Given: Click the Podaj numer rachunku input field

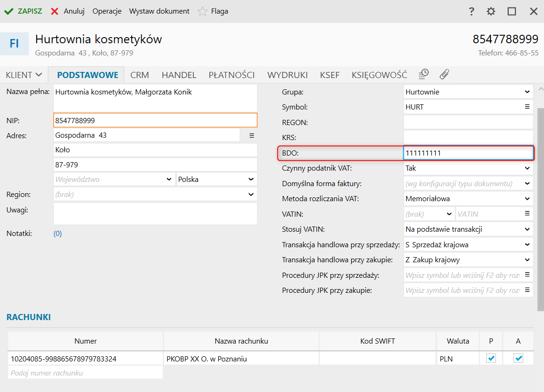Looking at the screenshot, I should [x=85, y=373].
